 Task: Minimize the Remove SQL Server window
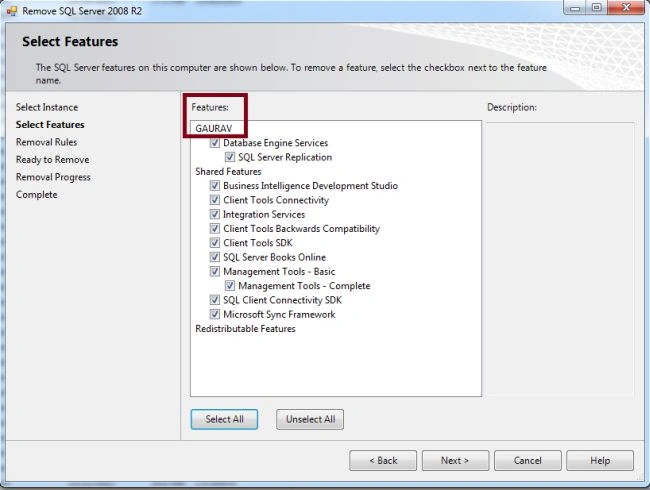click(575, 8)
